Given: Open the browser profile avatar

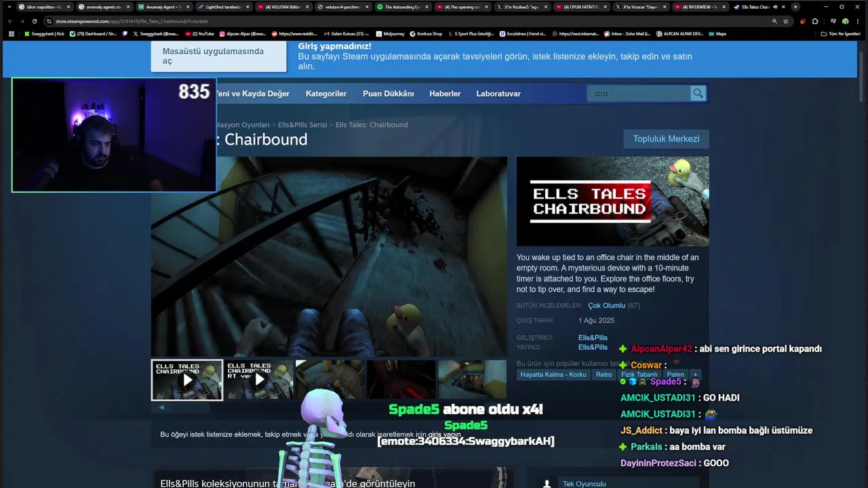Looking at the screenshot, I should tap(844, 21).
